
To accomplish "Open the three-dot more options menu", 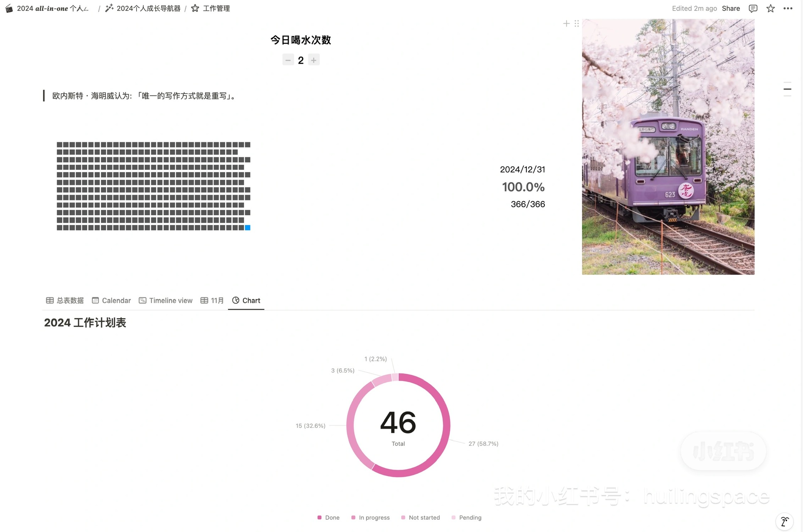I will [788, 9].
